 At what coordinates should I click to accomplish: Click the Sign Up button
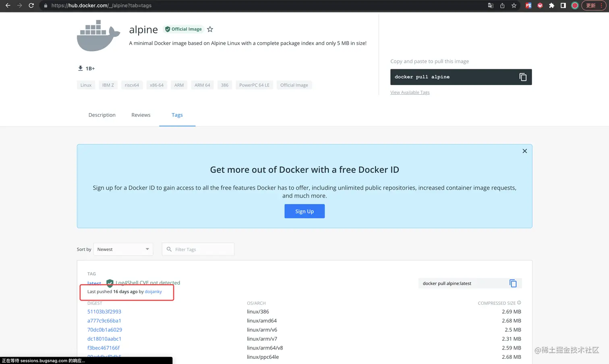tap(304, 211)
